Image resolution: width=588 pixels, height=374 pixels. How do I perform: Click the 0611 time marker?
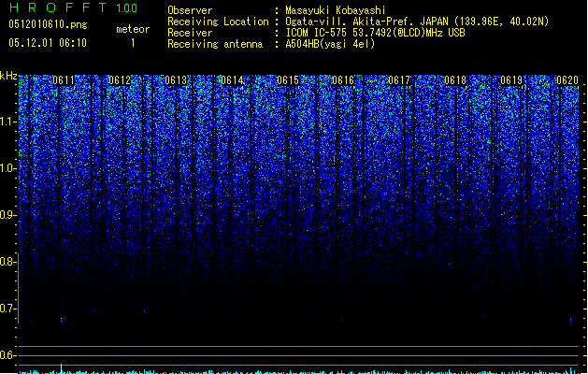tap(64, 80)
